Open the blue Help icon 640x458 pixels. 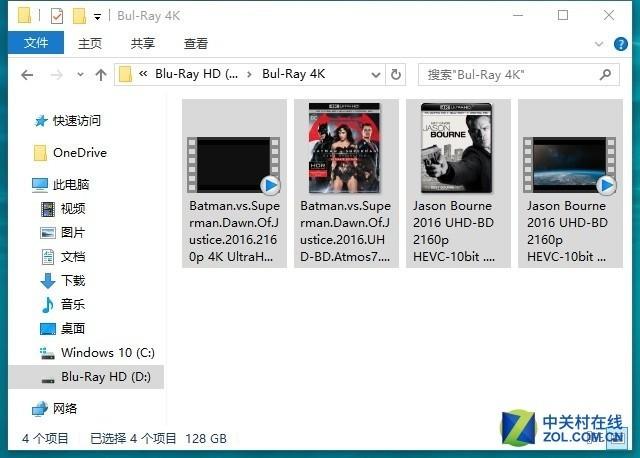[621, 44]
